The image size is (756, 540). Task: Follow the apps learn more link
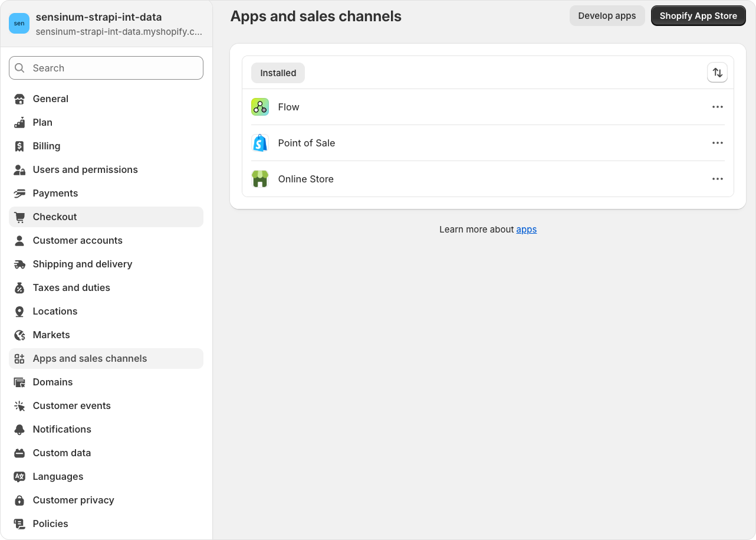(x=526, y=230)
